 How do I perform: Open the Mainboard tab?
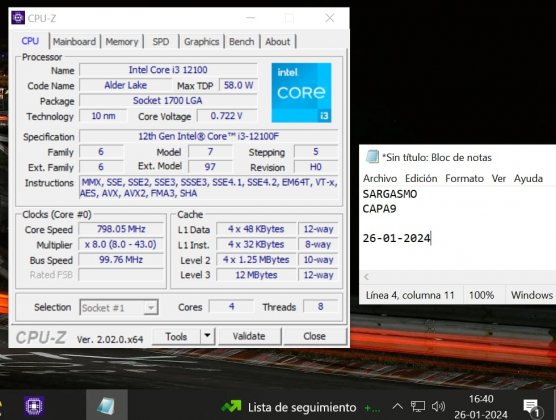pos(74,42)
